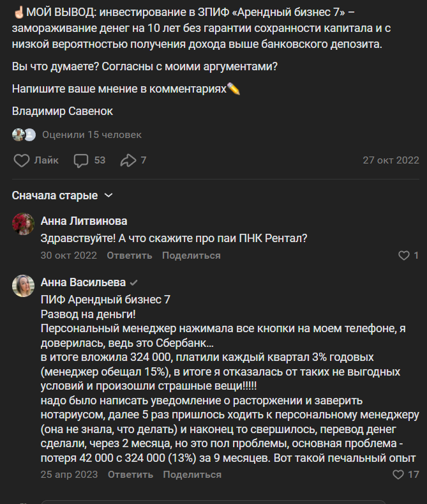The image size is (427, 504).
Task: Open the author name Анна Литвинова
Action: pos(84,221)
